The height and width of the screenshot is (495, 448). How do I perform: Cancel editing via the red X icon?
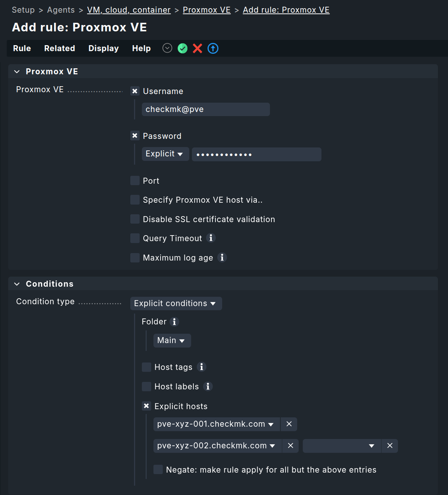(197, 48)
